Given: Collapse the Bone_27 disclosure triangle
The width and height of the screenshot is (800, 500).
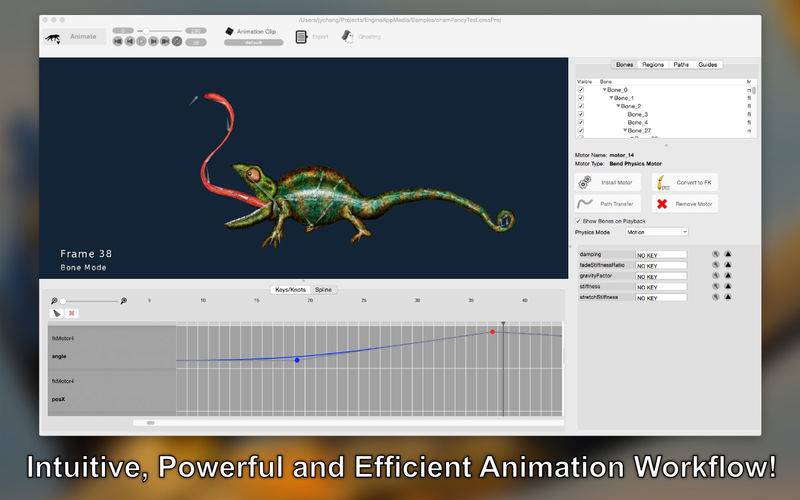Looking at the screenshot, I should [x=625, y=131].
